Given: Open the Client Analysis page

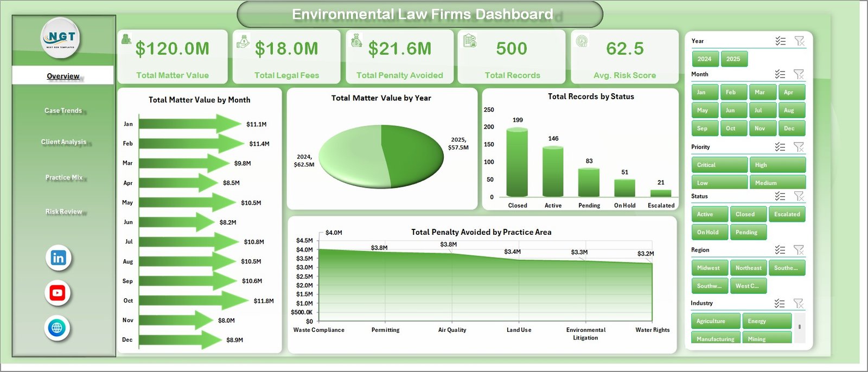Looking at the screenshot, I should pyautogui.click(x=63, y=142).
